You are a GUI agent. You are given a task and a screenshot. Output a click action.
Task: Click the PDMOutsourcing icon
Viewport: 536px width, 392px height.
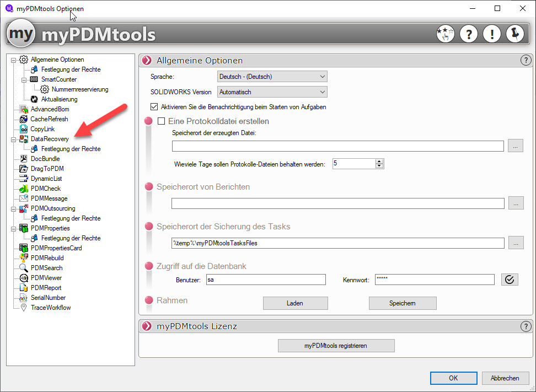click(x=24, y=208)
